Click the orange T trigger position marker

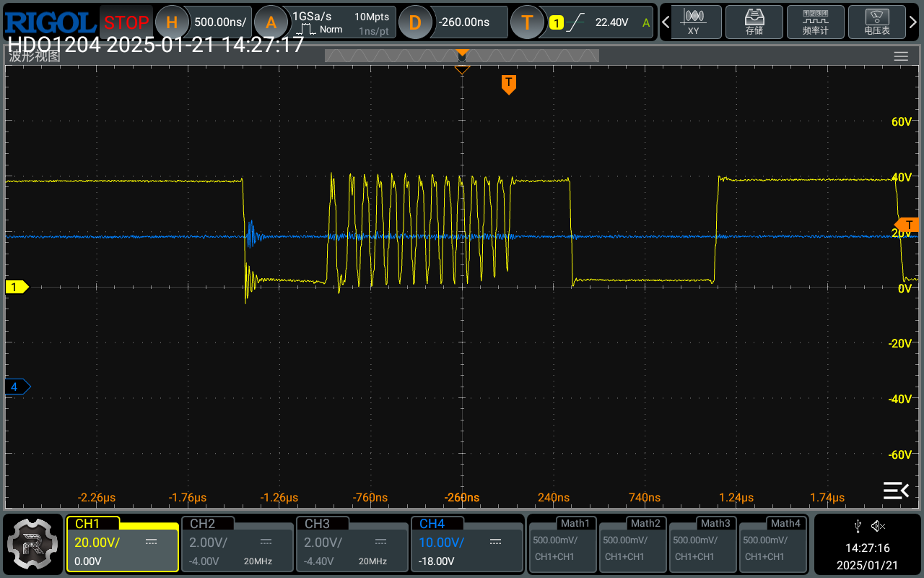click(509, 84)
